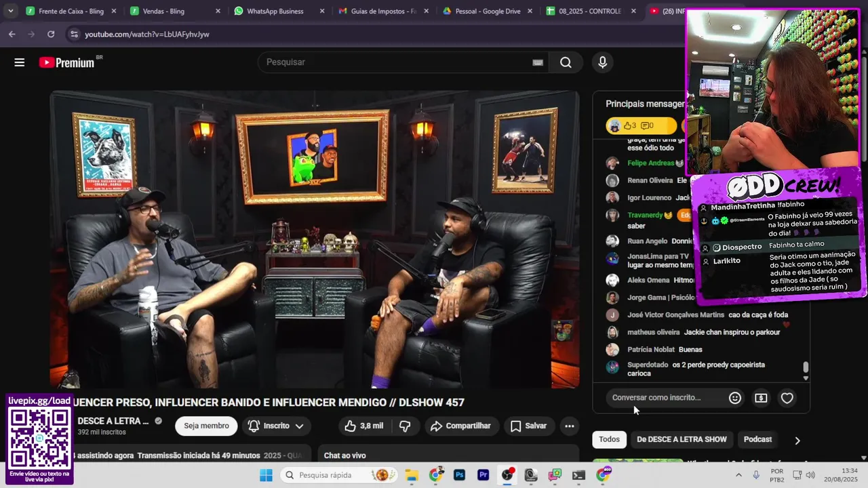Switch to Frente de Caixa - Bling tab

pos(71,12)
